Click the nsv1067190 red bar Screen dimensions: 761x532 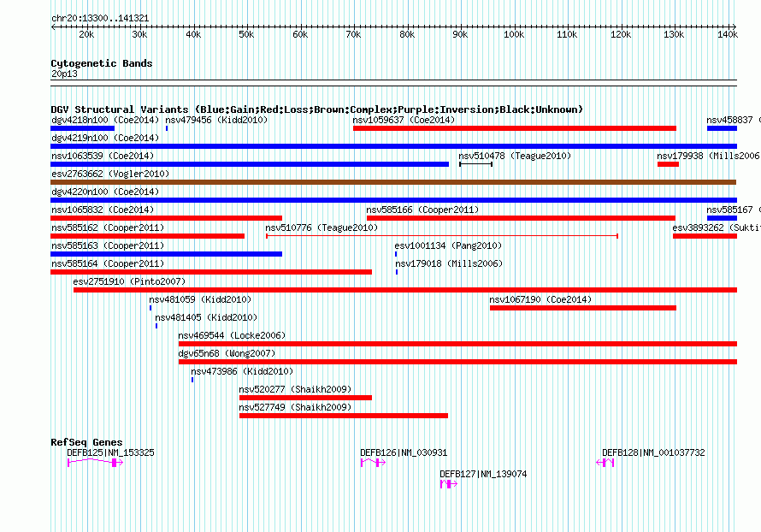click(583, 308)
